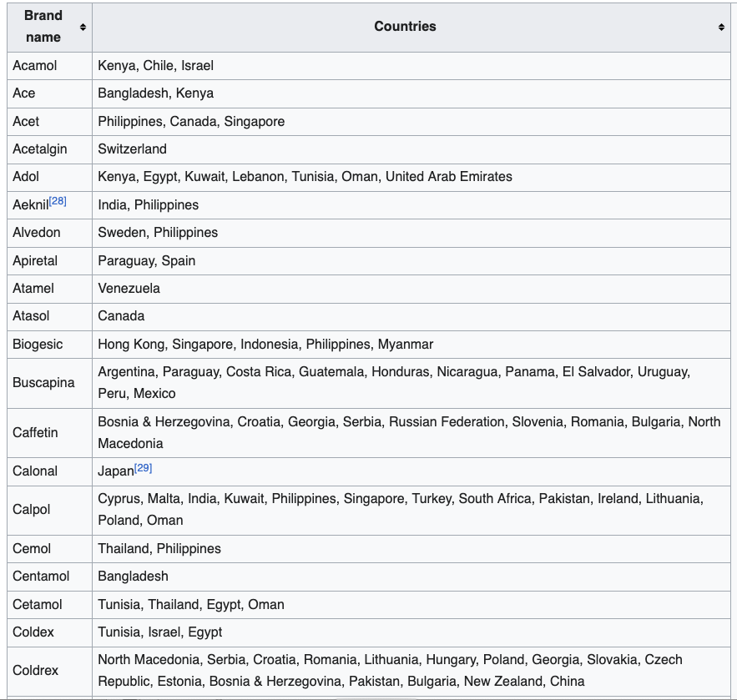Select the Coldrex brand cell
This screenshot has height=700, width=737.
[x=50, y=672]
